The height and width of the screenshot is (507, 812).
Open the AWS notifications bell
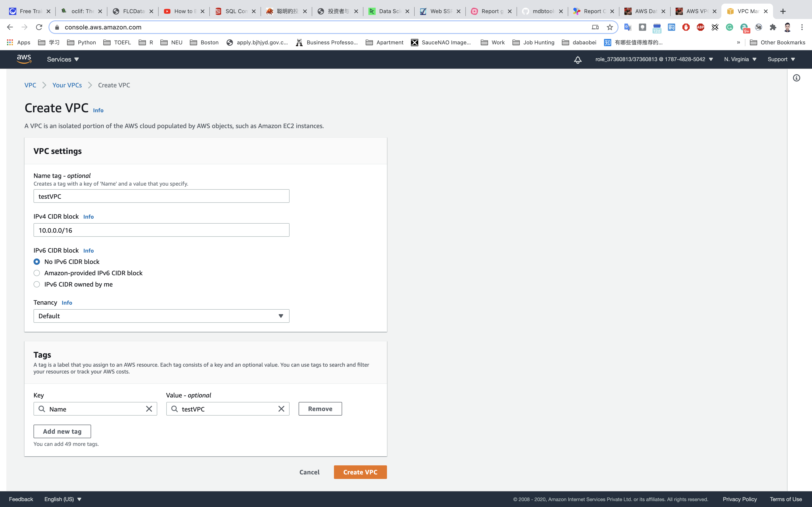tap(578, 60)
